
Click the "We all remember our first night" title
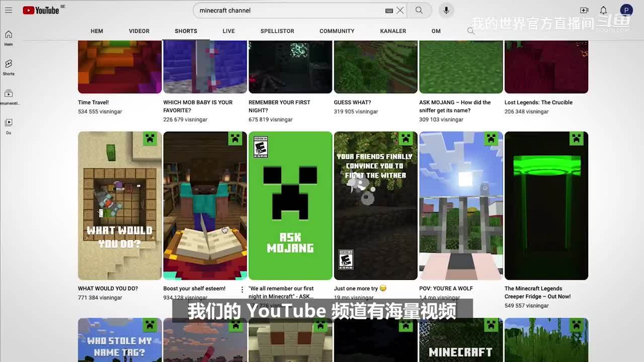tap(281, 293)
